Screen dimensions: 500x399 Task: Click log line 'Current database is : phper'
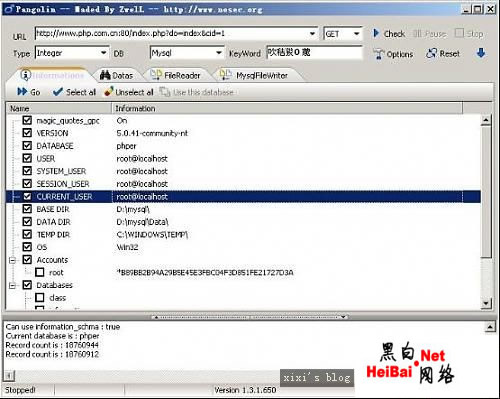[x=52, y=336]
